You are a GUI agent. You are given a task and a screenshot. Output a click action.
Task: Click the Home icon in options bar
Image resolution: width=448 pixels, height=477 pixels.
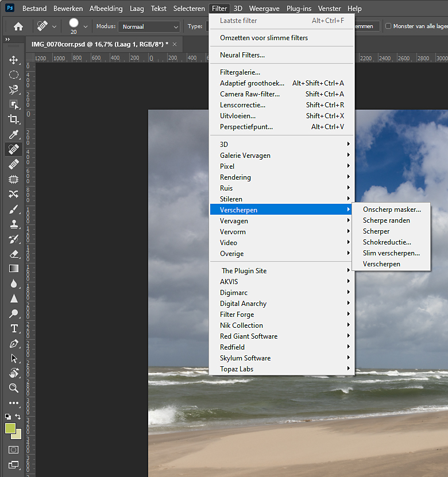[18, 26]
